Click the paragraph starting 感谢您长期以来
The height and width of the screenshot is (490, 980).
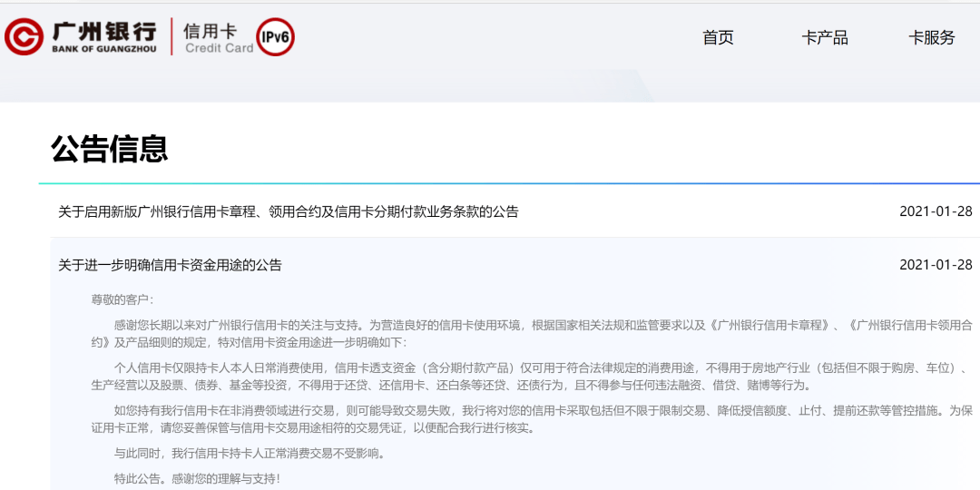click(532, 334)
